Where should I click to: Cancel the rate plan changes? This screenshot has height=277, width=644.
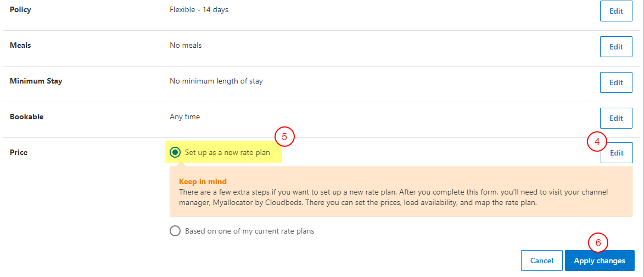point(541,261)
